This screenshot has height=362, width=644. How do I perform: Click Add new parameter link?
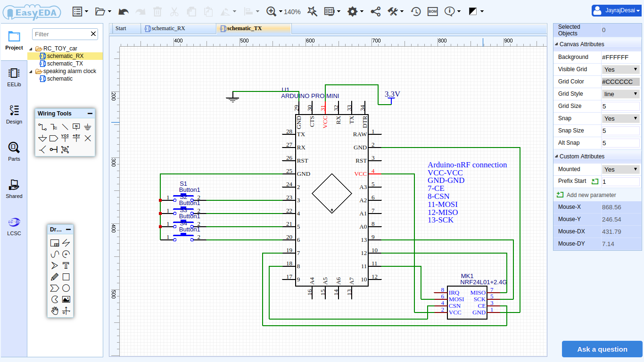[591, 195]
